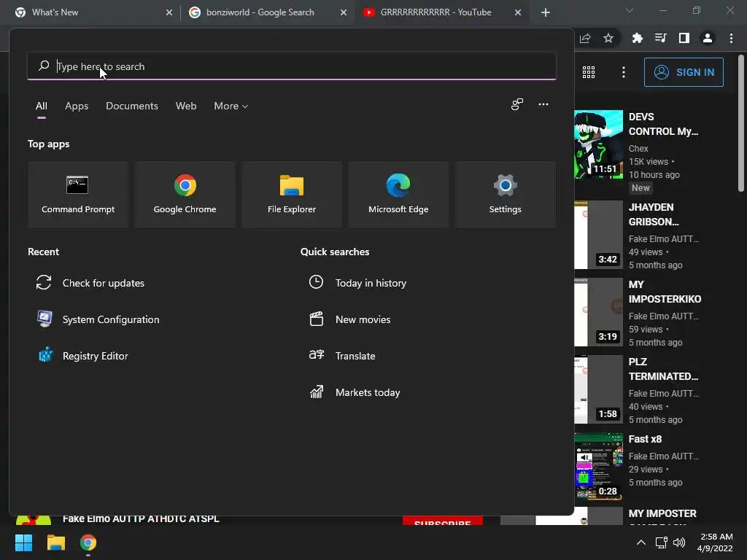The height and width of the screenshot is (560, 747).
Task: Click Fast x8 video title
Action: pyautogui.click(x=645, y=439)
